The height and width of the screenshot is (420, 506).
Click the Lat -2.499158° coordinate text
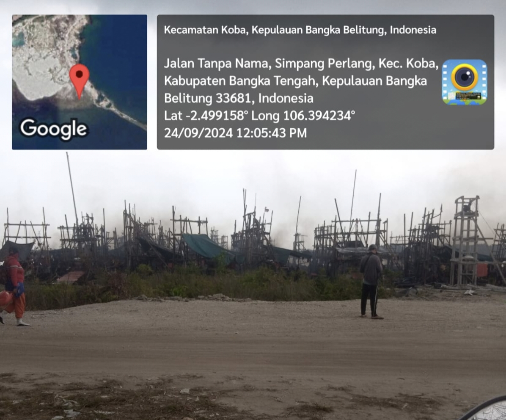pyautogui.click(x=206, y=116)
